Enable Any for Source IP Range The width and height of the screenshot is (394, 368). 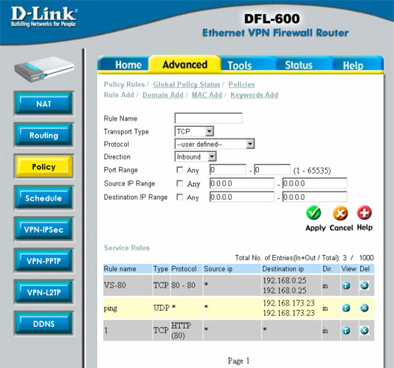tap(180, 183)
